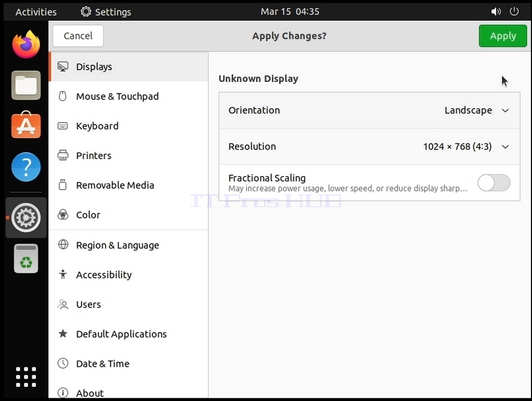Image resolution: width=532 pixels, height=401 pixels.
Task: Launch the Files manager dock icon
Action: 26,85
